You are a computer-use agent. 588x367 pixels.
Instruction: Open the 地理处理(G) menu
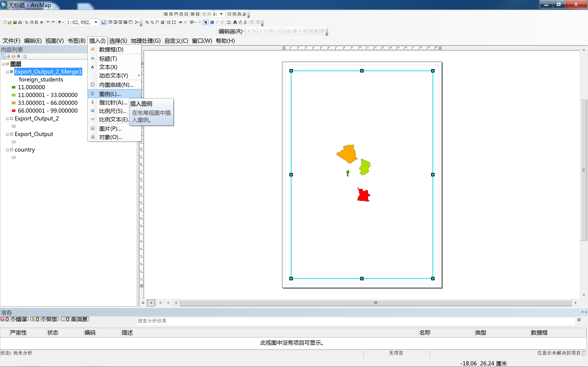[x=146, y=41]
